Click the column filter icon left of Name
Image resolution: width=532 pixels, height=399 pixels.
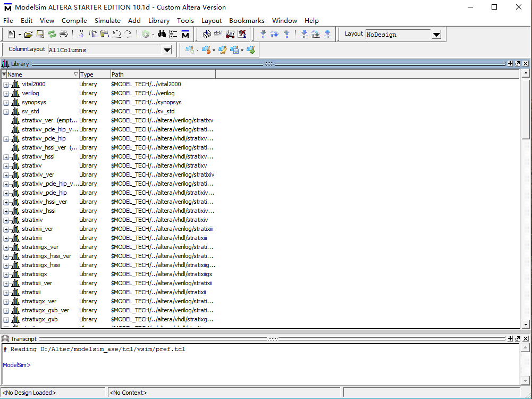tap(4, 74)
